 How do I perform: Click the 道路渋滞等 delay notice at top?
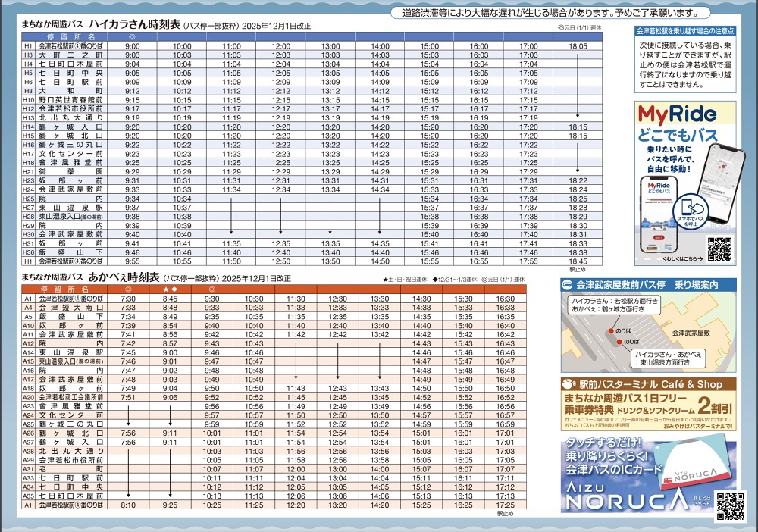pyautogui.click(x=550, y=13)
